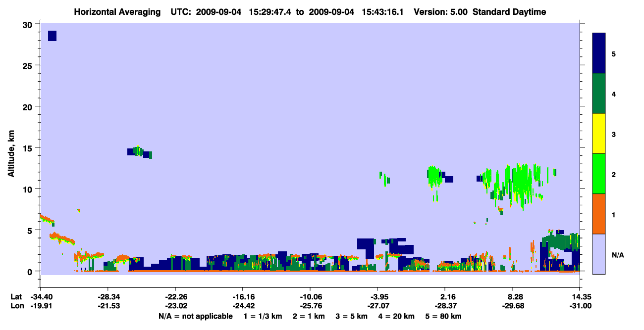Click the longitude value -23.02
The image size is (644, 330).
pyautogui.click(x=175, y=306)
